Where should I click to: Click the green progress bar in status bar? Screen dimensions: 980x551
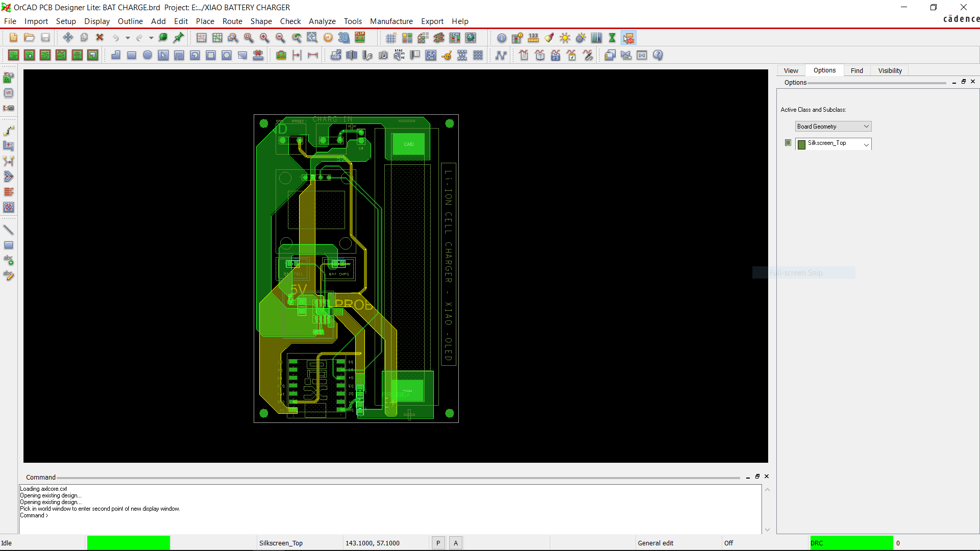[x=129, y=543]
